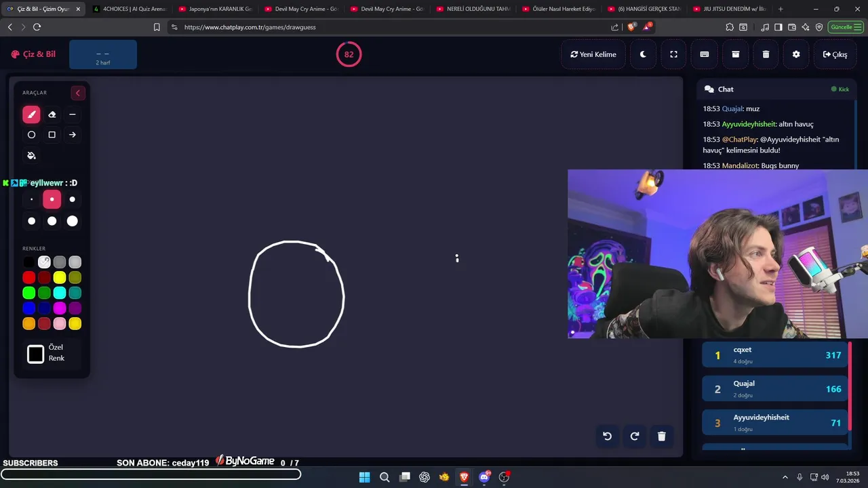868x488 pixels.
Task: Select the brush drawing tool
Action: (x=31, y=115)
